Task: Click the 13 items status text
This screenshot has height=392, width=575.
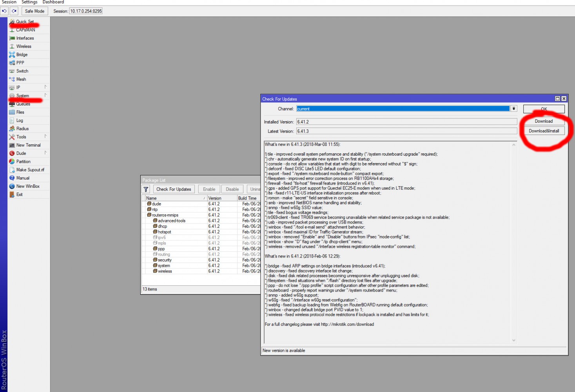Action: (x=150, y=289)
